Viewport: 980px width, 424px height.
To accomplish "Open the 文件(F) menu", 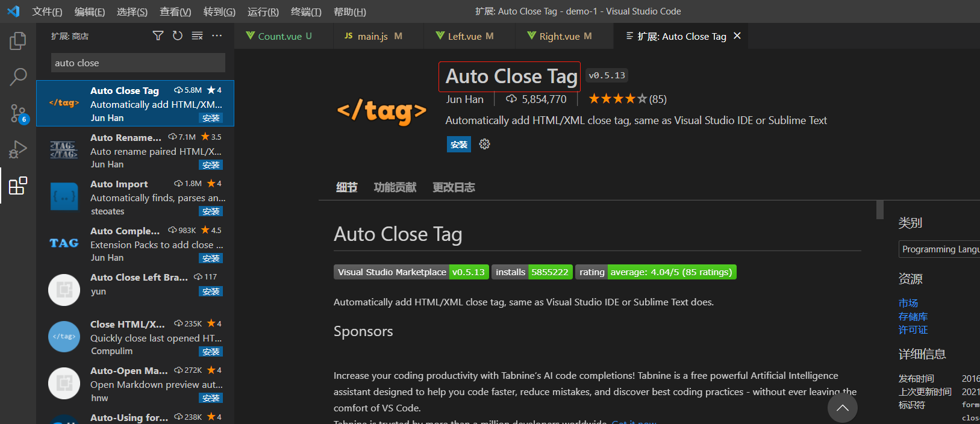I will (47, 11).
